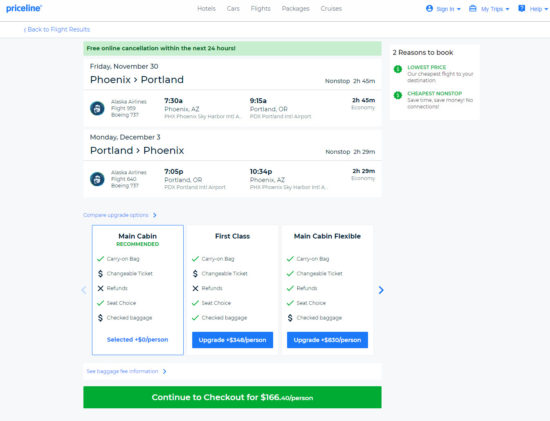Click the Help question icon

[x=522, y=8]
